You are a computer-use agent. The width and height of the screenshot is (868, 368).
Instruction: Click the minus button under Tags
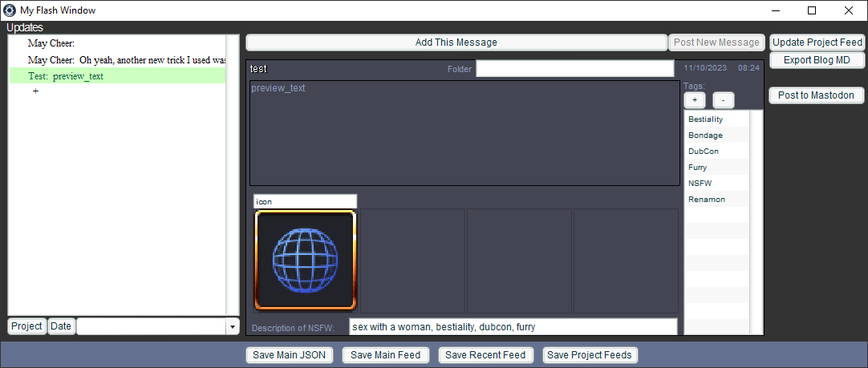click(x=723, y=100)
